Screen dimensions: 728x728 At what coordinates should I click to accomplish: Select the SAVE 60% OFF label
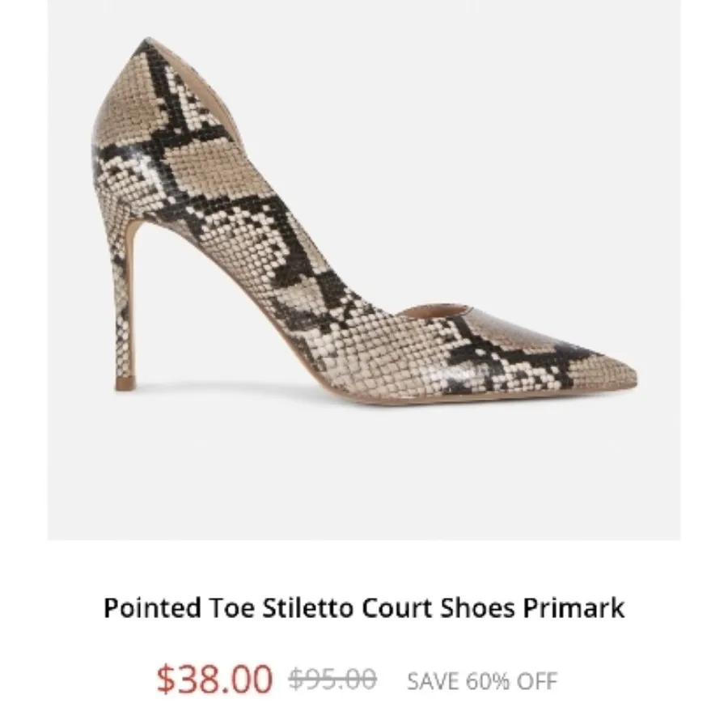[482, 680]
